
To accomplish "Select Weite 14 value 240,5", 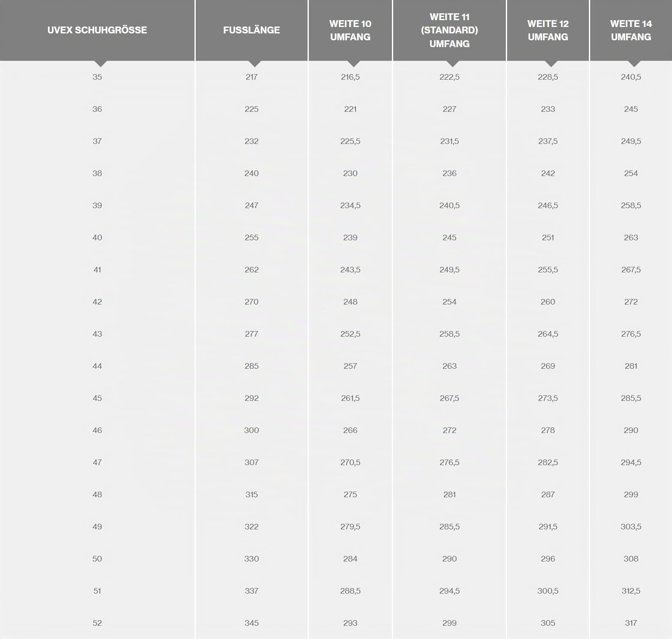I will click(x=631, y=77).
